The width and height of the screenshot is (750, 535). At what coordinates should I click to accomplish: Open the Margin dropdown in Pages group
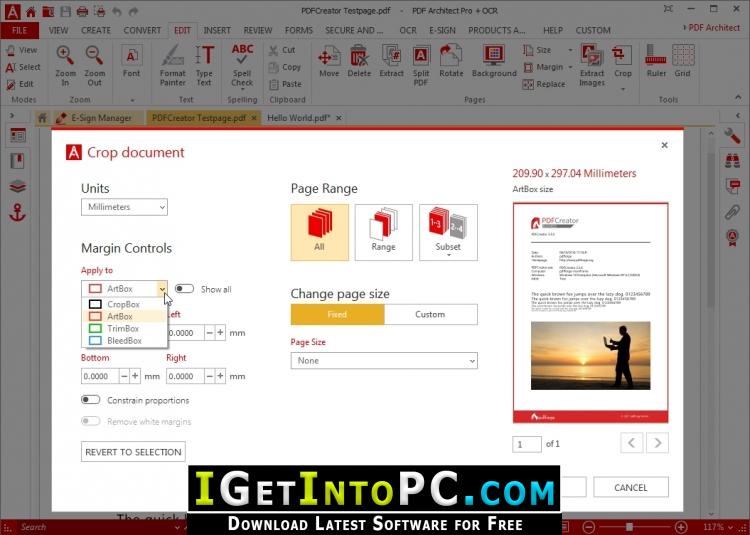click(570, 67)
